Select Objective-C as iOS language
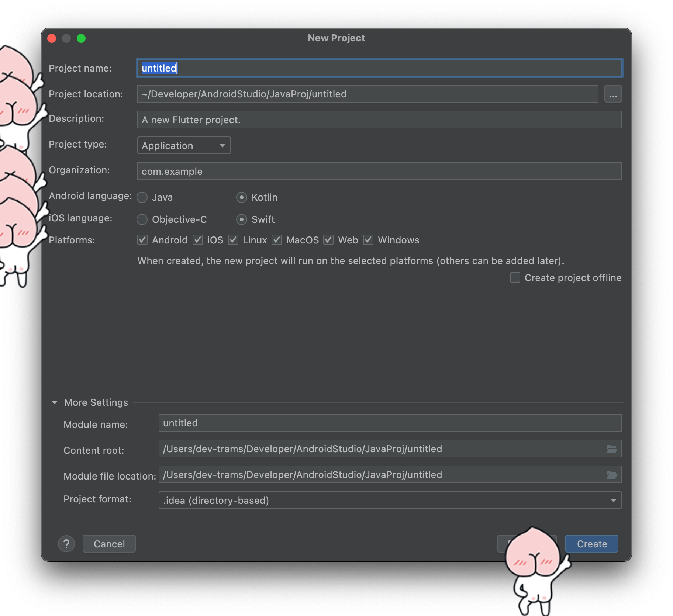The width and height of the screenshot is (673, 616). point(142,219)
